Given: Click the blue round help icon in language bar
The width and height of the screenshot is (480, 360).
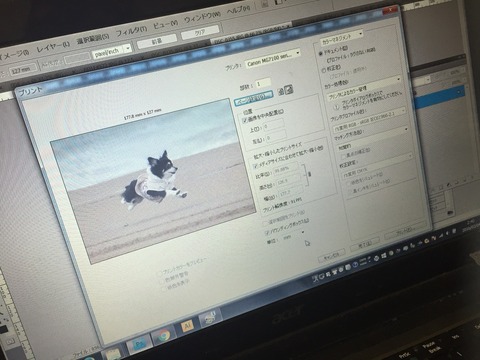Looking at the screenshot, I should (x=355, y=265).
